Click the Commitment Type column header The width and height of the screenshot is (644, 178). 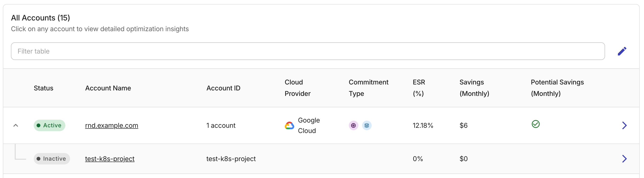369,88
